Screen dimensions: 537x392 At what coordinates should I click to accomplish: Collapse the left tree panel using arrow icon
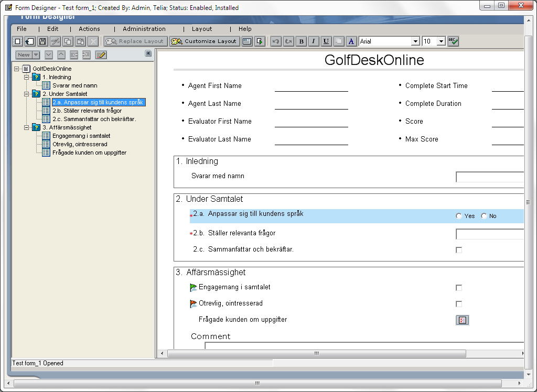148,53
